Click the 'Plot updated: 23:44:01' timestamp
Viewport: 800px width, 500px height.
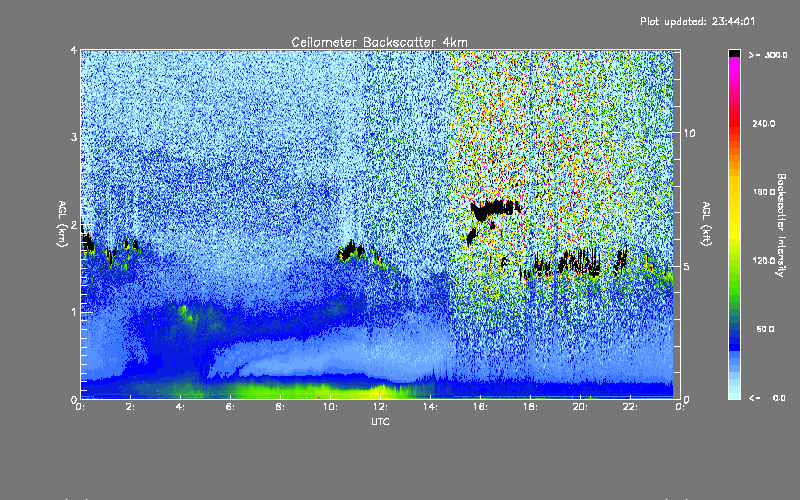[x=697, y=21]
